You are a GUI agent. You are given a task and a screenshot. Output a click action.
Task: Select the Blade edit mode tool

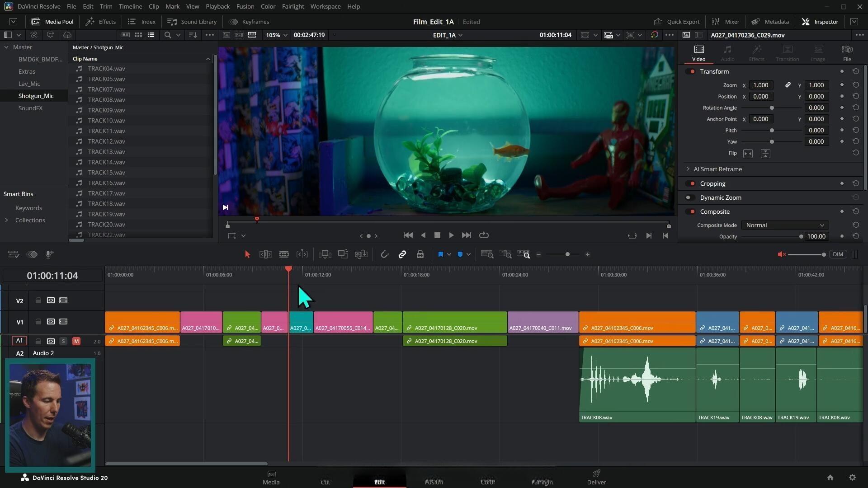(283, 254)
